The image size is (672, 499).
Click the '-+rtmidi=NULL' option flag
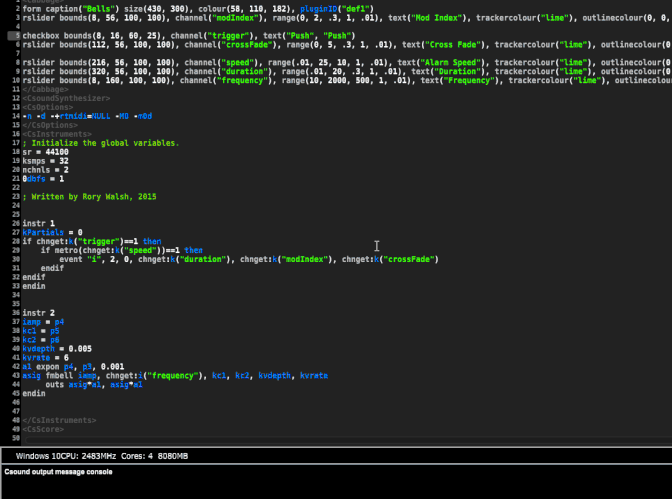click(x=80, y=116)
